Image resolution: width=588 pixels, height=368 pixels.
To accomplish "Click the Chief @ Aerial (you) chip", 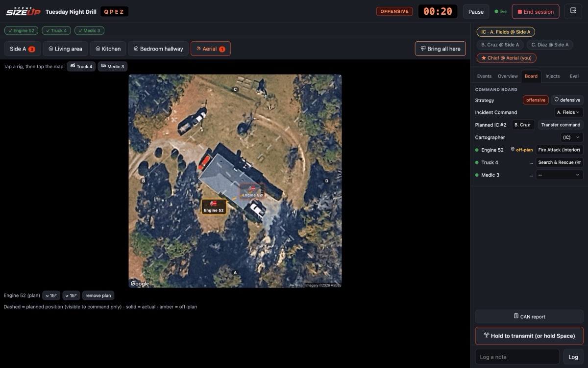I will tap(507, 58).
